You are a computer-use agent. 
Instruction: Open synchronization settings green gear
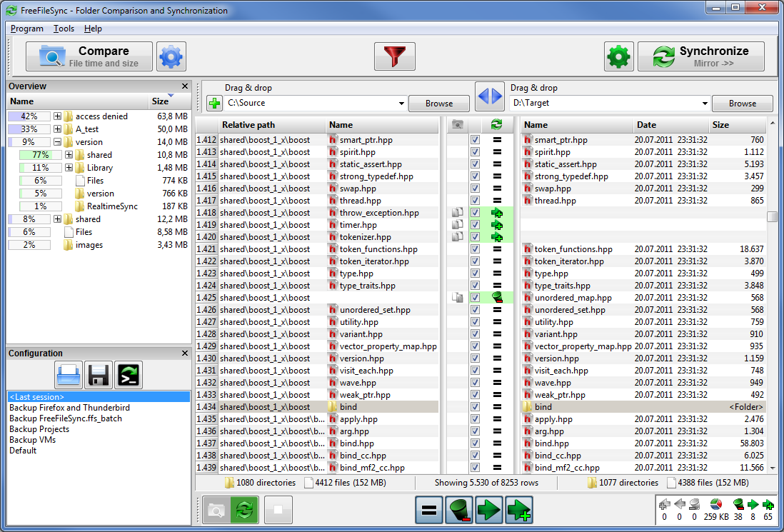click(619, 56)
